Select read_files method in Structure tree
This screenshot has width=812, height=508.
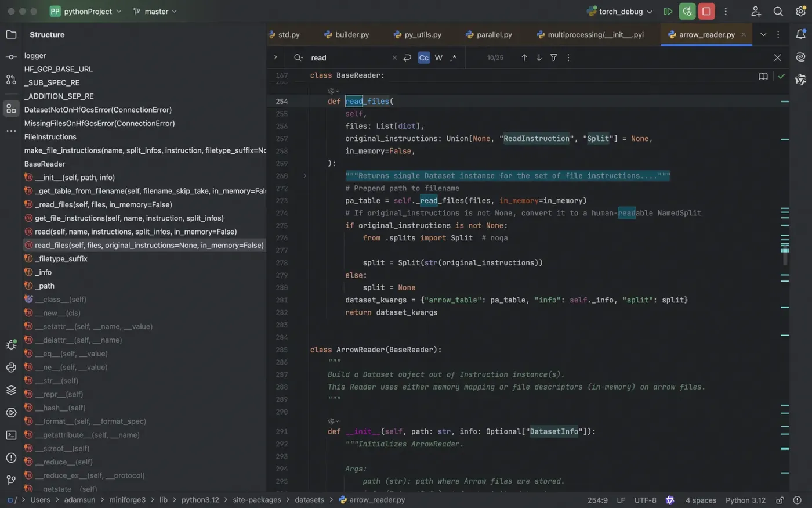pyautogui.click(x=144, y=245)
